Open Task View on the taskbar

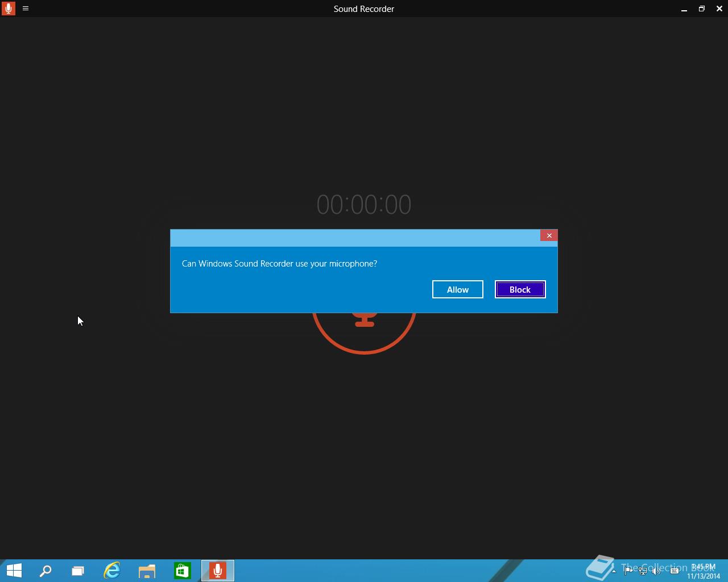click(x=78, y=570)
